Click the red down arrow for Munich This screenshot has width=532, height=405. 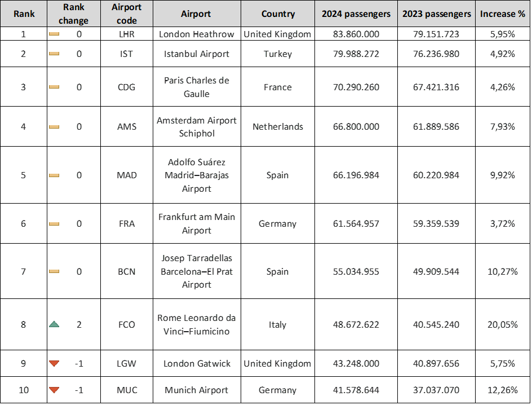coord(54,390)
